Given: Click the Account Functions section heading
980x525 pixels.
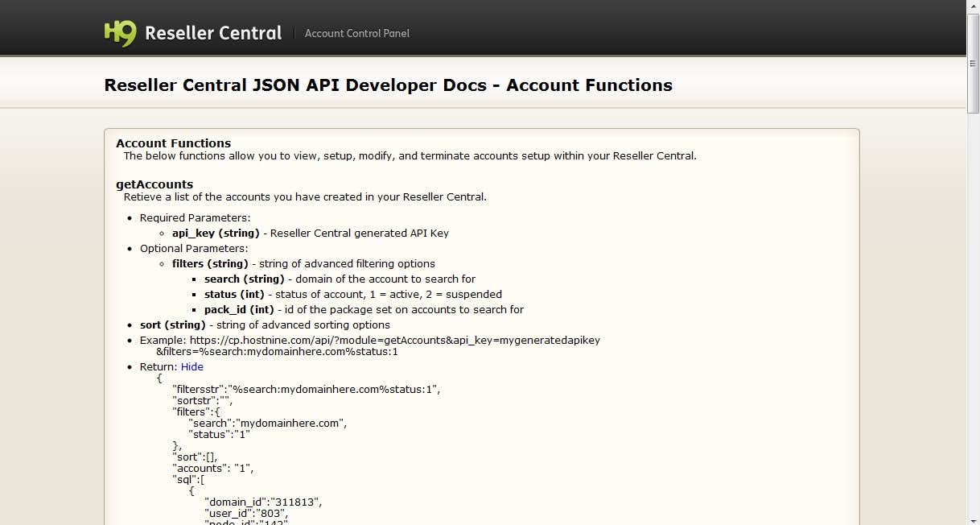Looking at the screenshot, I should 173,143.
